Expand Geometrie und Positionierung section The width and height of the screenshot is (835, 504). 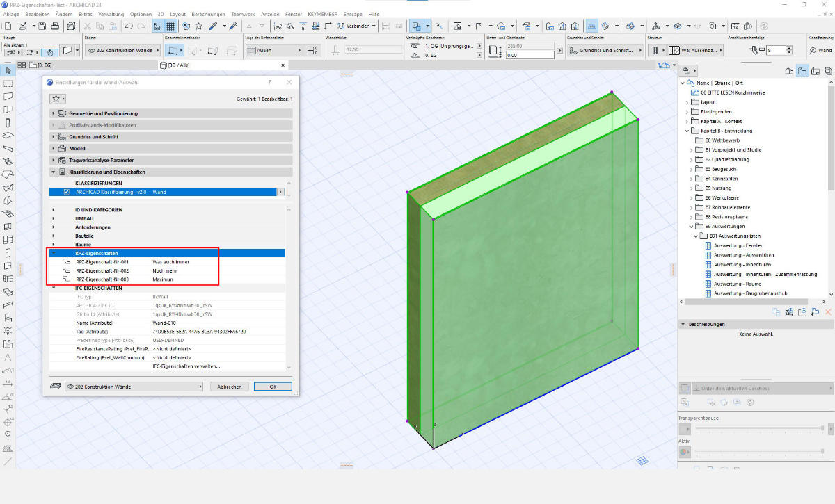54,113
